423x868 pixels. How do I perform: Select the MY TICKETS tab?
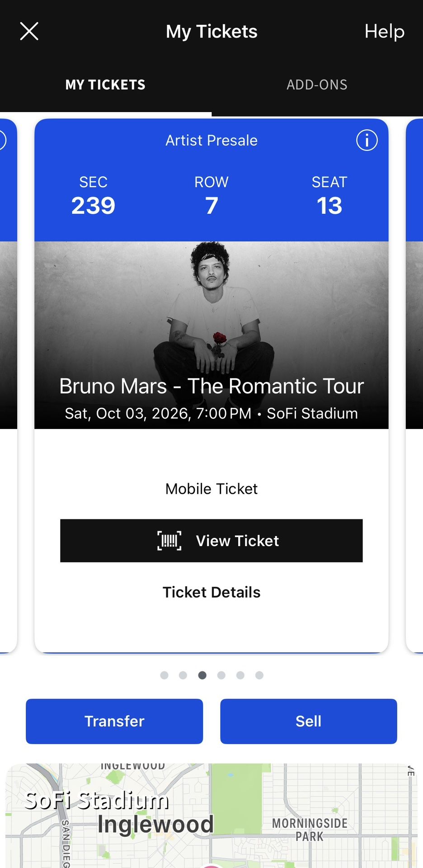(105, 85)
